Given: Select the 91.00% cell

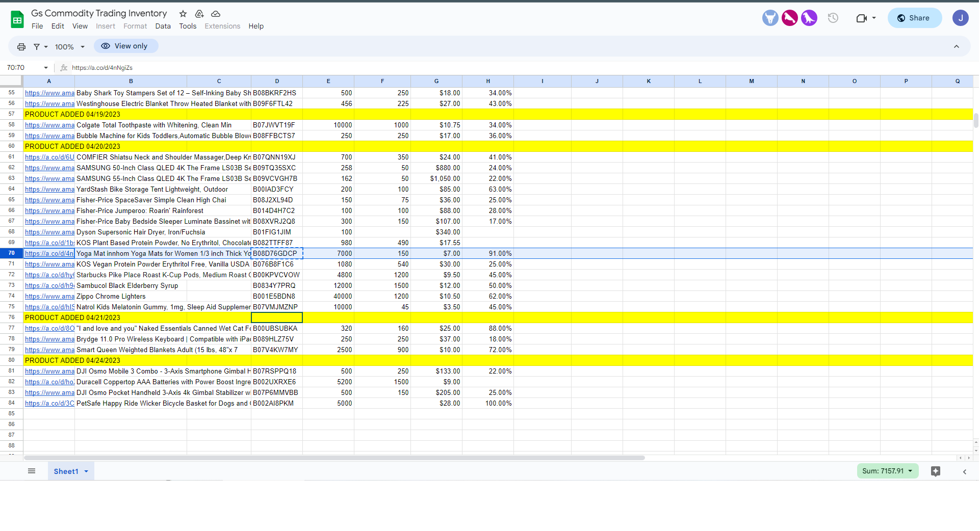Looking at the screenshot, I should (x=488, y=254).
